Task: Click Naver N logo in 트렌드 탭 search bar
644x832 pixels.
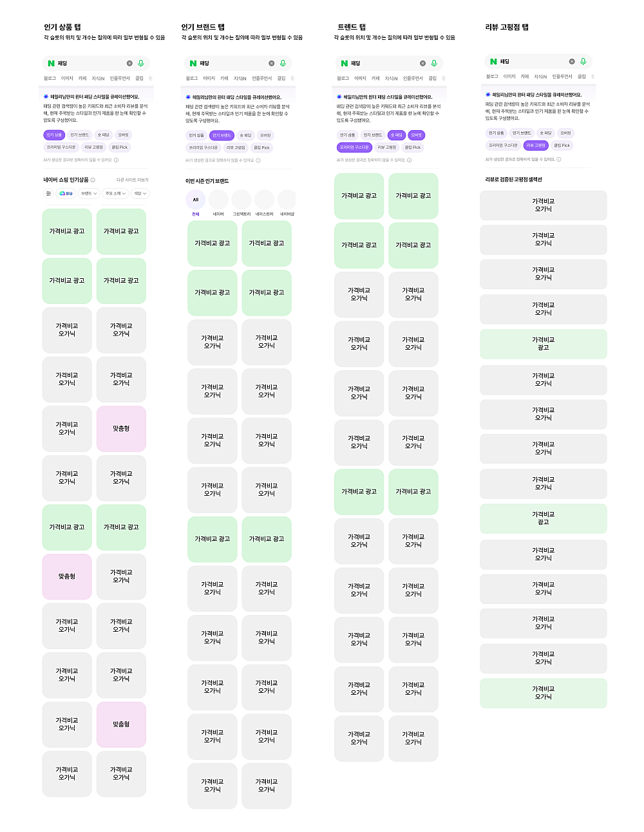Action: click(x=345, y=63)
